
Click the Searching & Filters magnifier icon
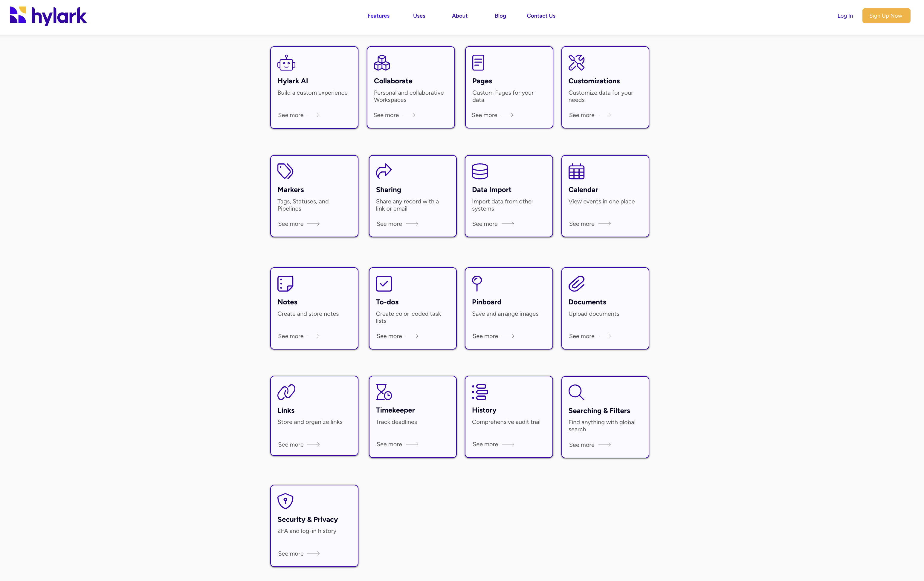(576, 392)
